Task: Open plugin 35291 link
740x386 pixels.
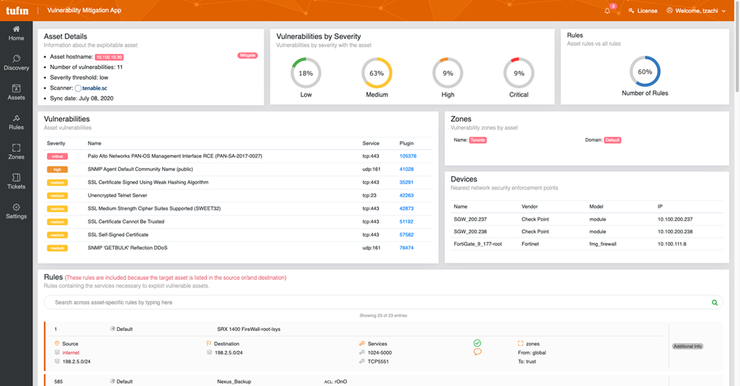Action: [406, 182]
